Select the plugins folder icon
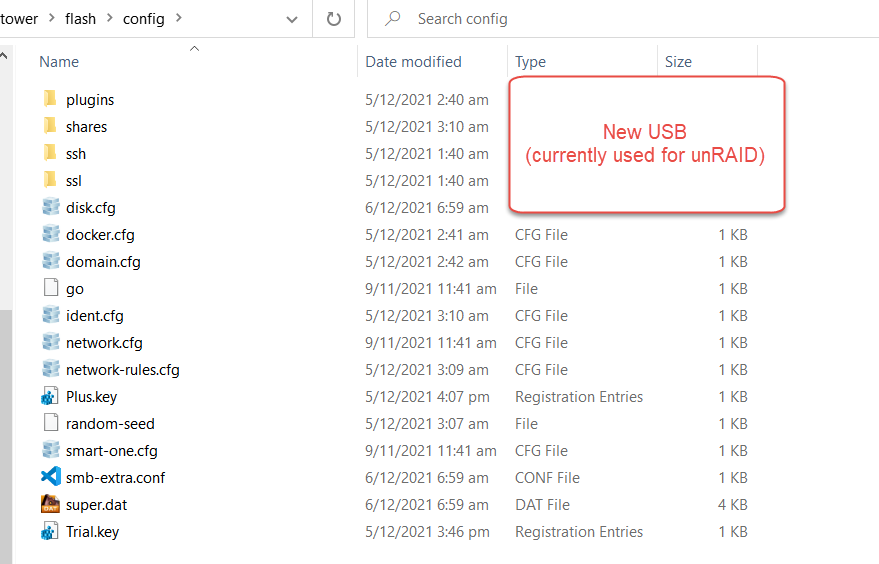The width and height of the screenshot is (879, 564). pyautogui.click(x=50, y=99)
